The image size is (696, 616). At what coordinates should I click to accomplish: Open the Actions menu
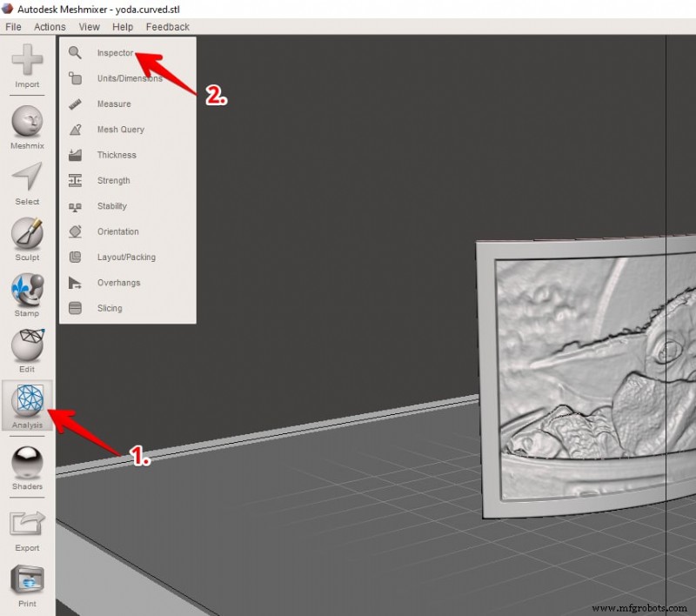point(50,27)
